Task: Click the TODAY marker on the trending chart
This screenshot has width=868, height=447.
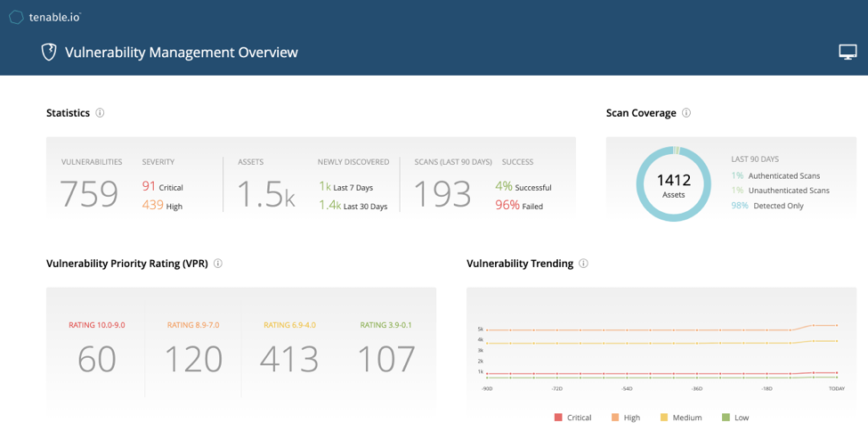Action: (x=837, y=389)
